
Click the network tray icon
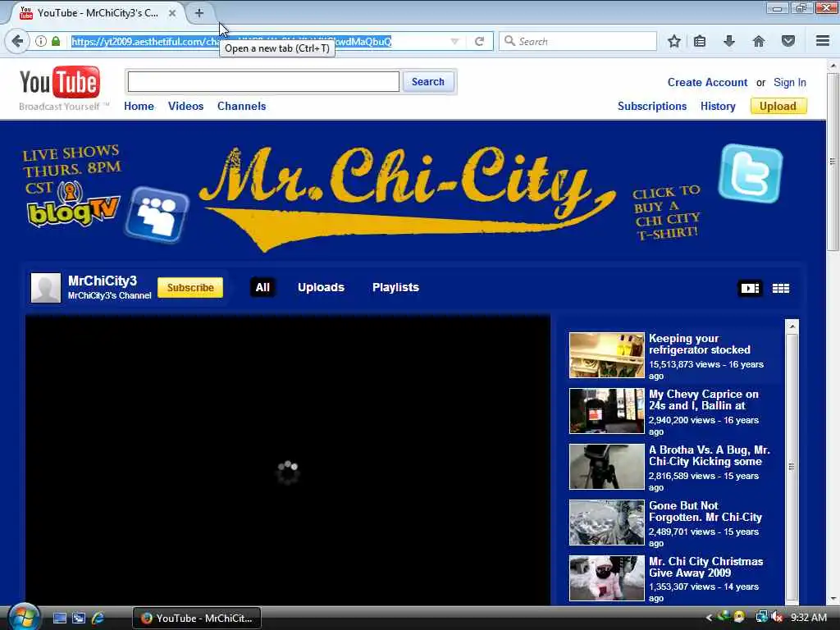point(761,618)
